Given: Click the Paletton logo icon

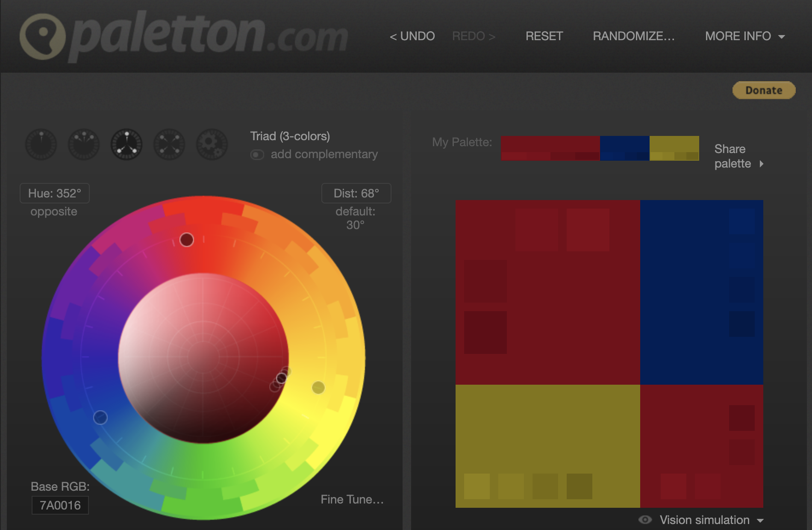Looking at the screenshot, I should tap(42, 37).
